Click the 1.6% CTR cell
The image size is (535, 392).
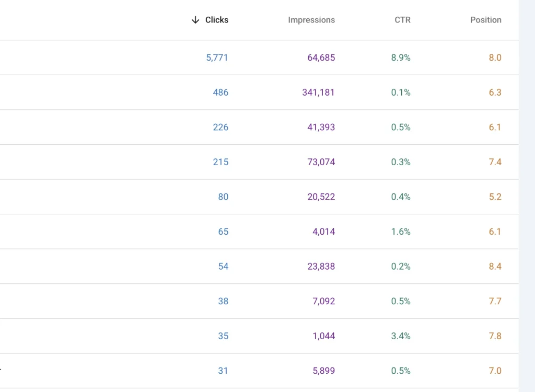point(401,232)
